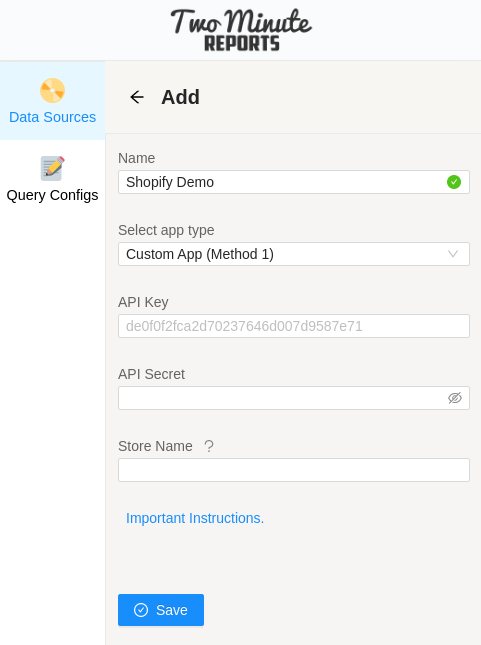Click the green checkmark in Name field
Viewport: 481px width, 645px height.
click(454, 182)
